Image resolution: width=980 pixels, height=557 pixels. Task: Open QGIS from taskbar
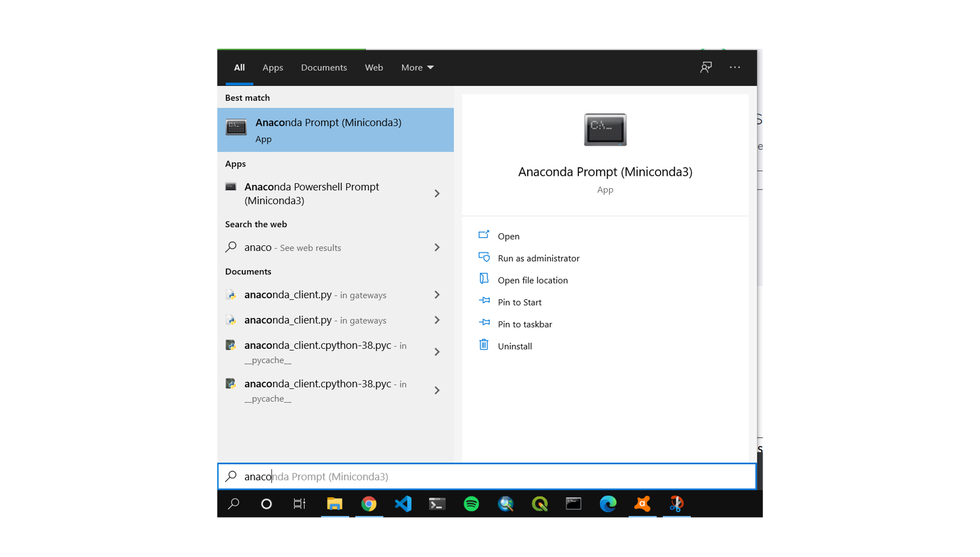[540, 504]
